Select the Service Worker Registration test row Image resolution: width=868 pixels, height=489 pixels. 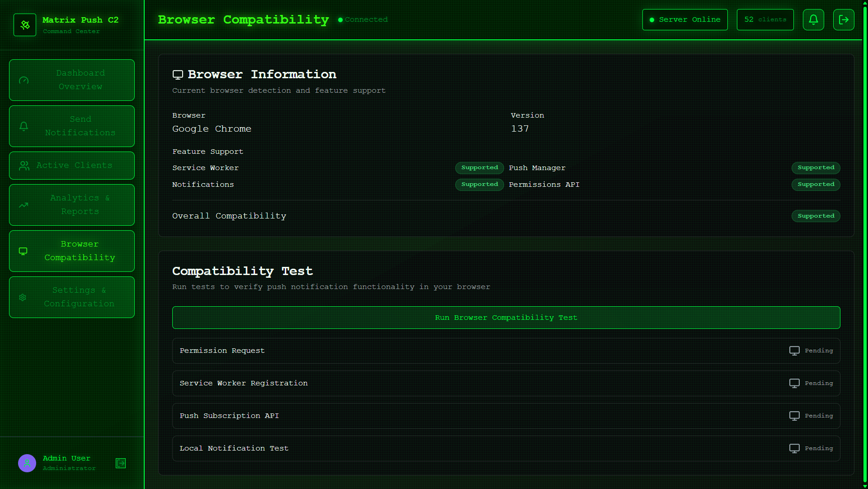tap(506, 383)
